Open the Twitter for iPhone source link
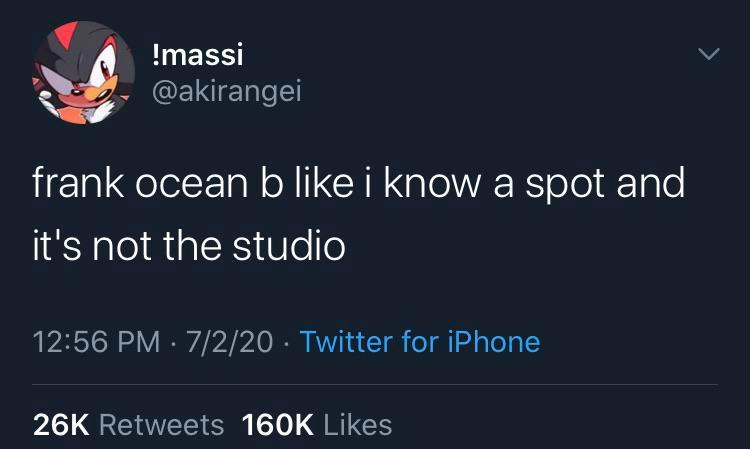 (x=419, y=342)
